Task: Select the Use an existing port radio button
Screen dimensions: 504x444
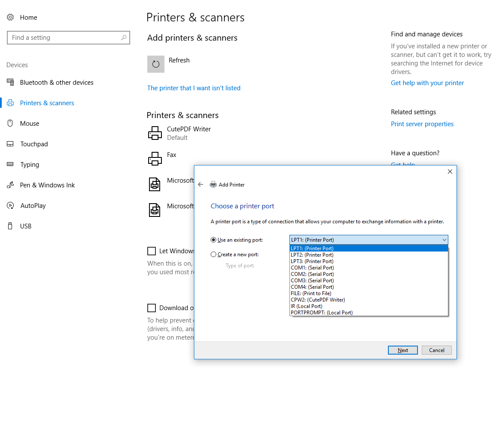Action: click(x=213, y=240)
